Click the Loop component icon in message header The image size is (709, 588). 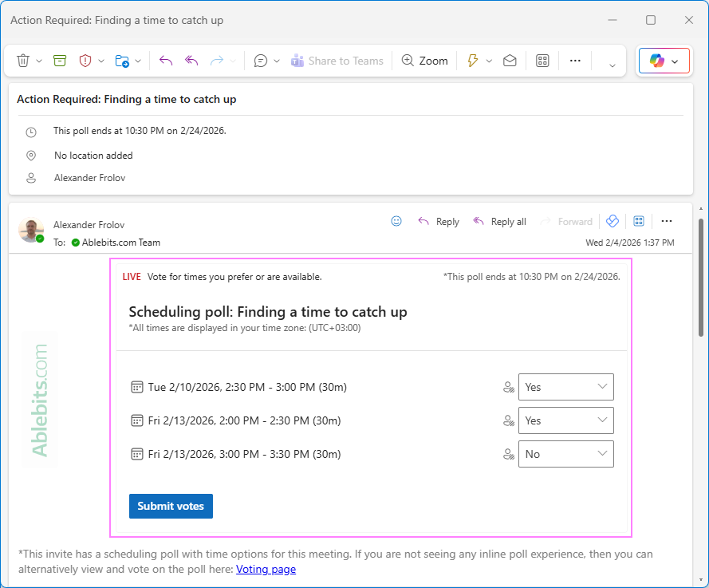pyautogui.click(x=612, y=221)
